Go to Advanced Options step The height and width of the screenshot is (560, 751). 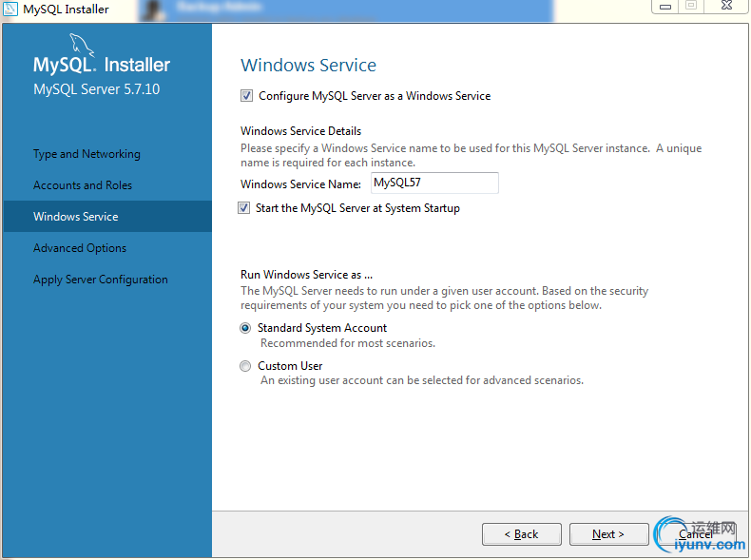[x=80, y=248]
